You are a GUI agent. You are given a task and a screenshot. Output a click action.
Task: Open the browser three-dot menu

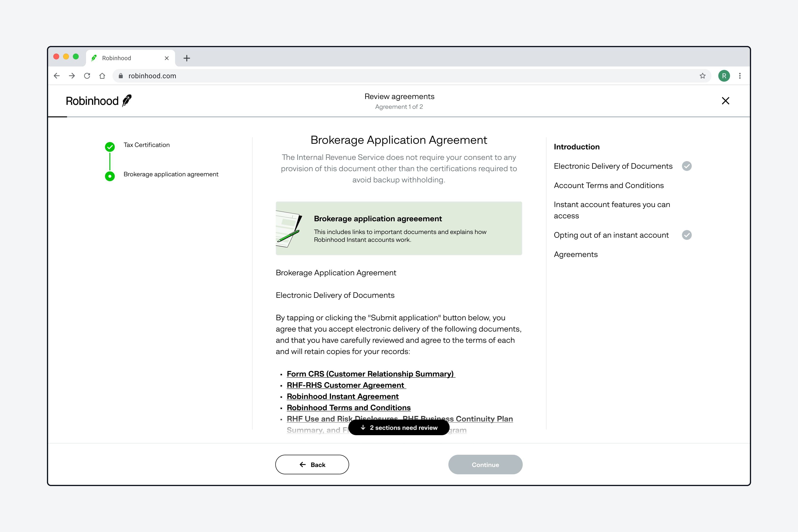[740, 76]
